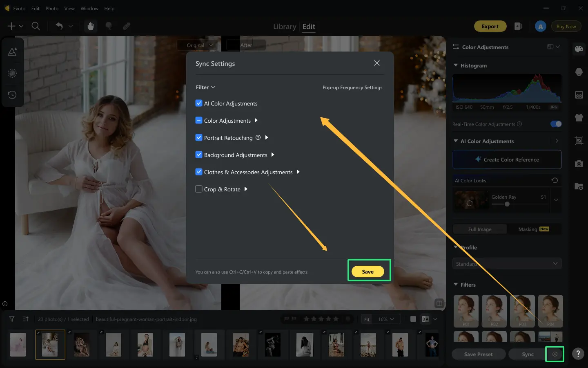Toggle Real-Time Color Adjustments switch
The height and width of the screenshot is (368, 588).
(556, 124)
